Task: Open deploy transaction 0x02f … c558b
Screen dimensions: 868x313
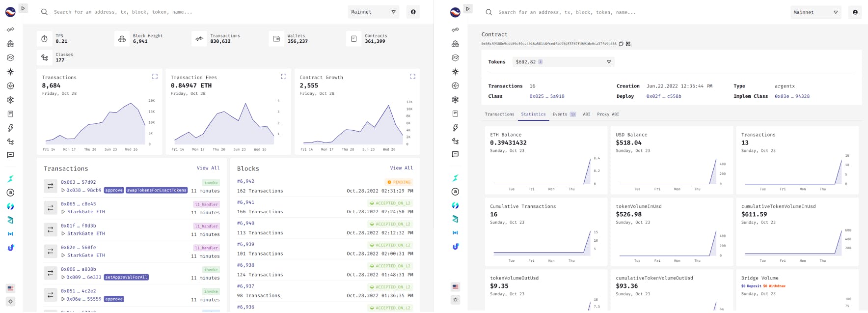Action: pos(664,96)
